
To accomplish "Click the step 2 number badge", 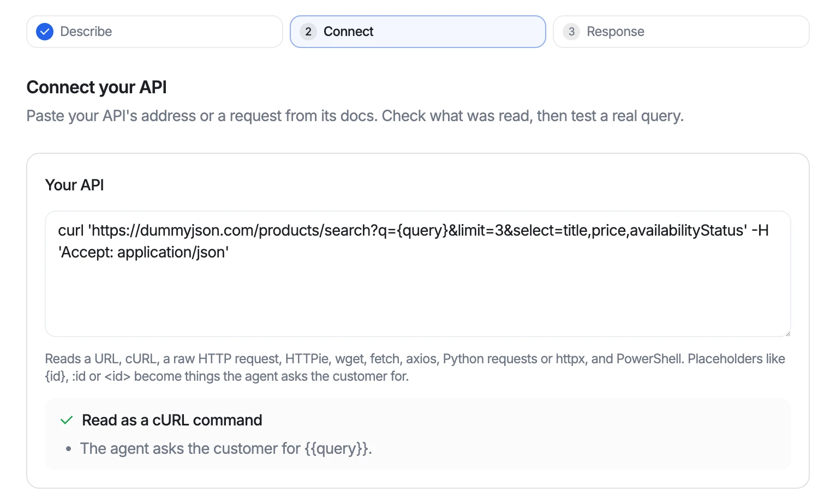I will coord(308,32).
